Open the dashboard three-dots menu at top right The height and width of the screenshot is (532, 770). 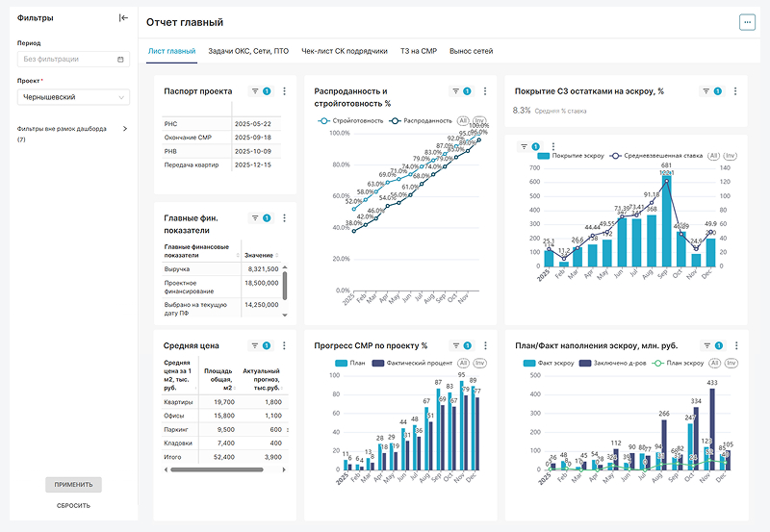tap(748, 22)
